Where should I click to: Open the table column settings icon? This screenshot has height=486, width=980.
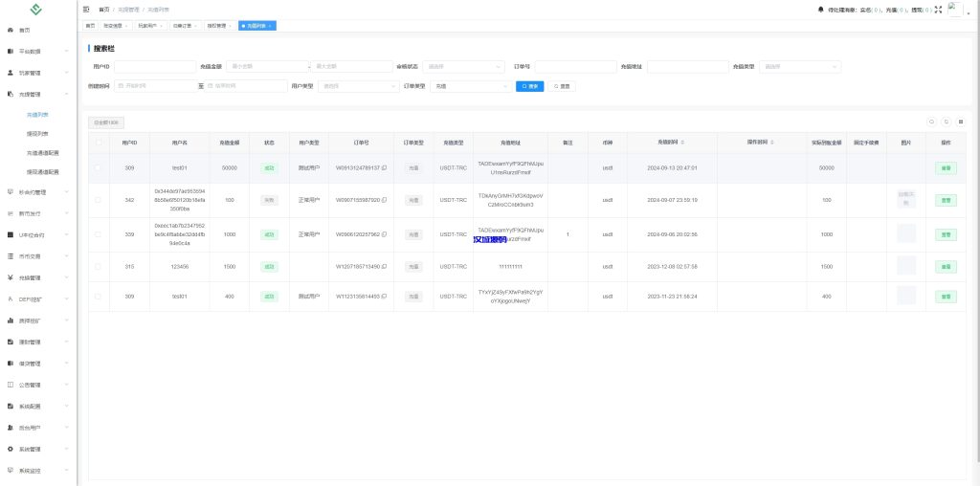961,121
